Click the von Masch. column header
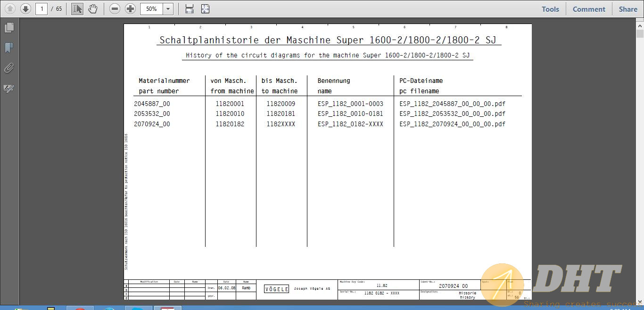The height and width of the screenshot is (310, 644). click(x=228, y=81)
